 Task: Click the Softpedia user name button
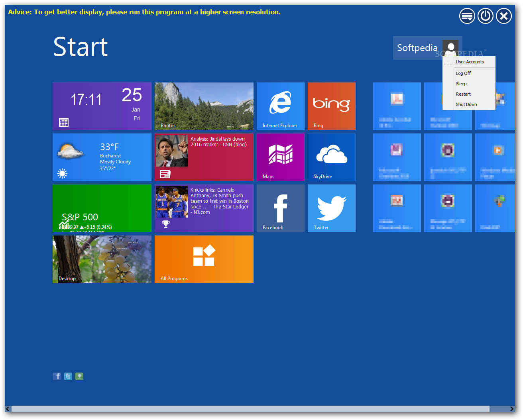417,48
